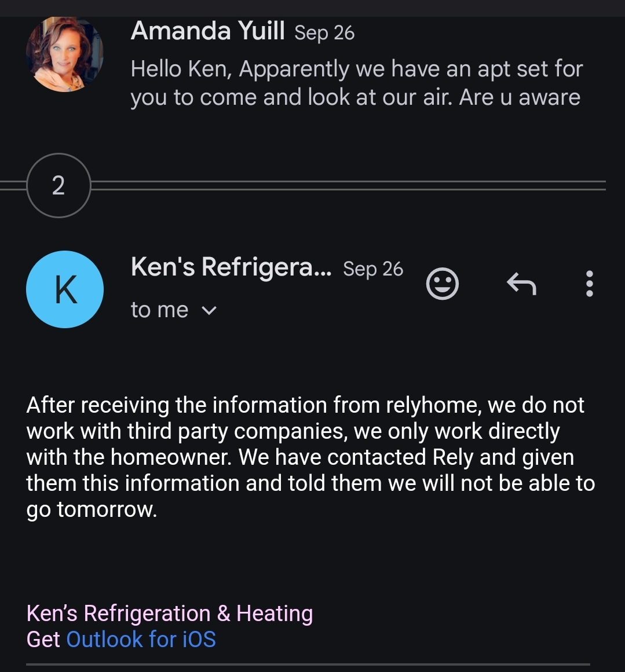Screen dimensions: 625x672
Task: Open the Outlook for iOS link
Action: coord(141,639)
